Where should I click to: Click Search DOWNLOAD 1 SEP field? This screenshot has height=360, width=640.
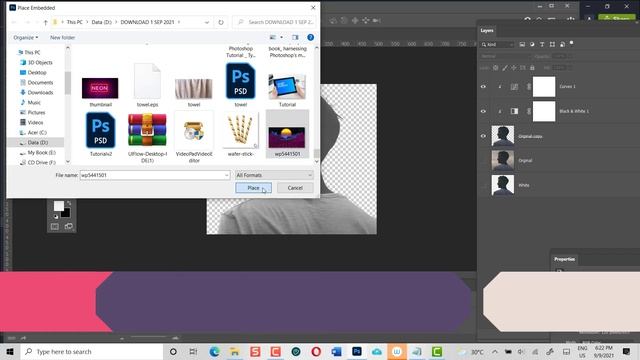pos(274,22)
